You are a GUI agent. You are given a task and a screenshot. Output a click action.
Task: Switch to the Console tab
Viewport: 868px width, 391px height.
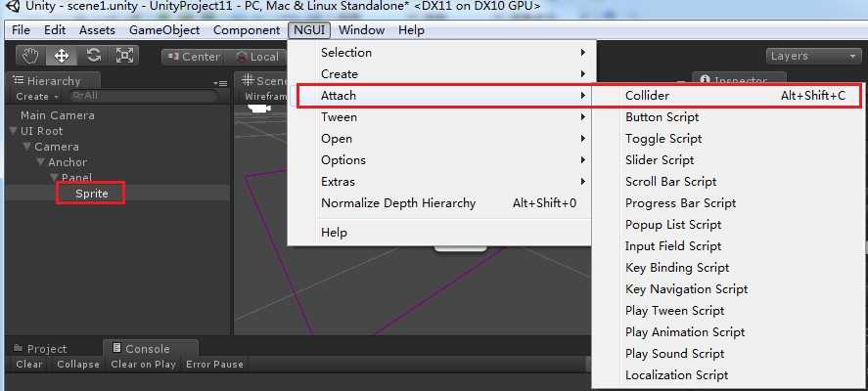click(150, 348)
